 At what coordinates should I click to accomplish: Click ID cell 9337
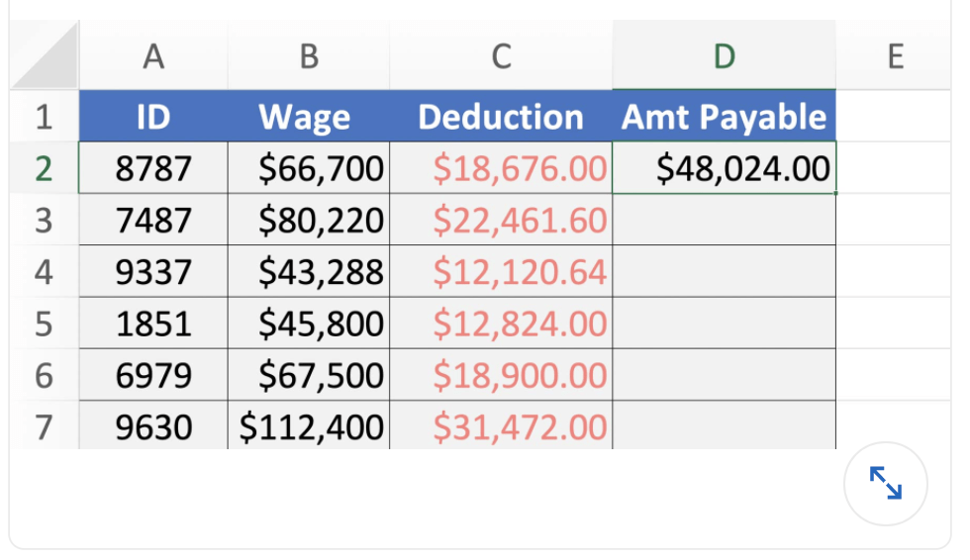pos(153,272)
